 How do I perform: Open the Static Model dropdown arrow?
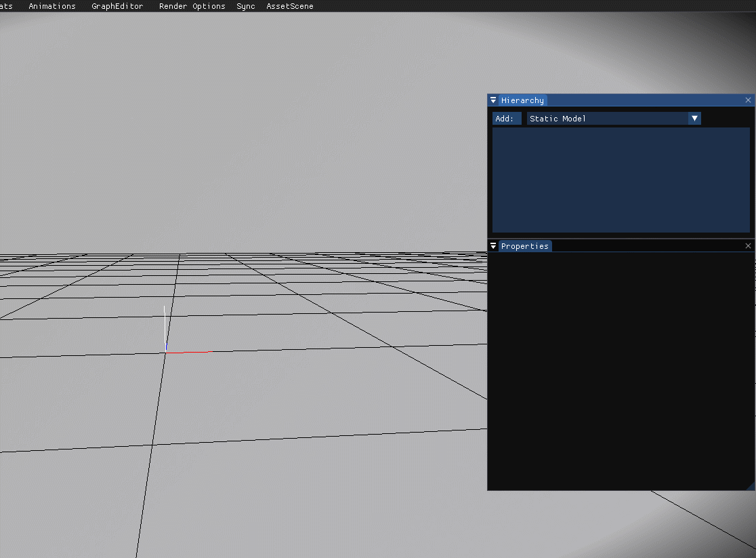coord(694,119)
